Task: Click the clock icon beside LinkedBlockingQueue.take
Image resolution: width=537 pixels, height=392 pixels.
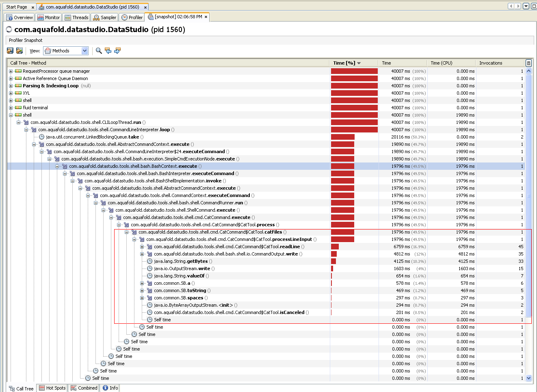Action: coord(41,137)
